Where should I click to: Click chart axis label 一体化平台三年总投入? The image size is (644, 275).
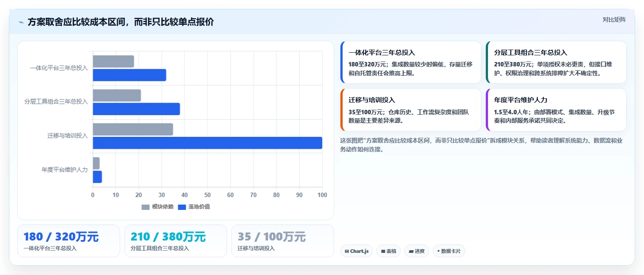coord(59,68)
